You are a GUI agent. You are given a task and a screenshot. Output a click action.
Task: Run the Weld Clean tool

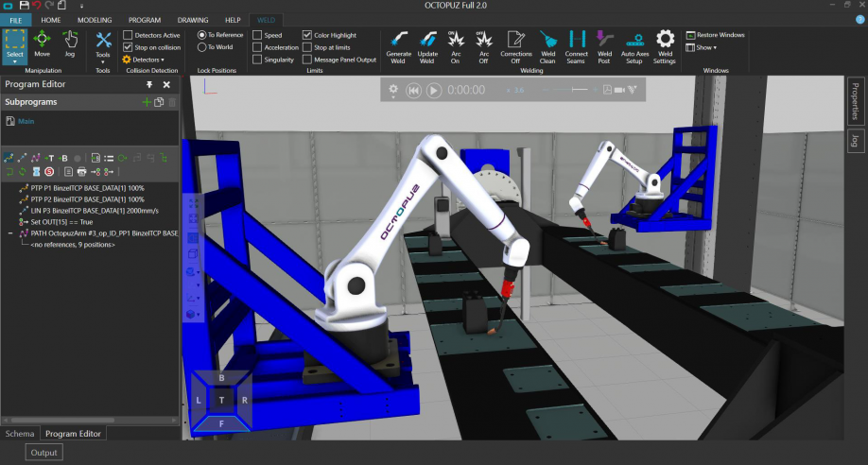547,47
